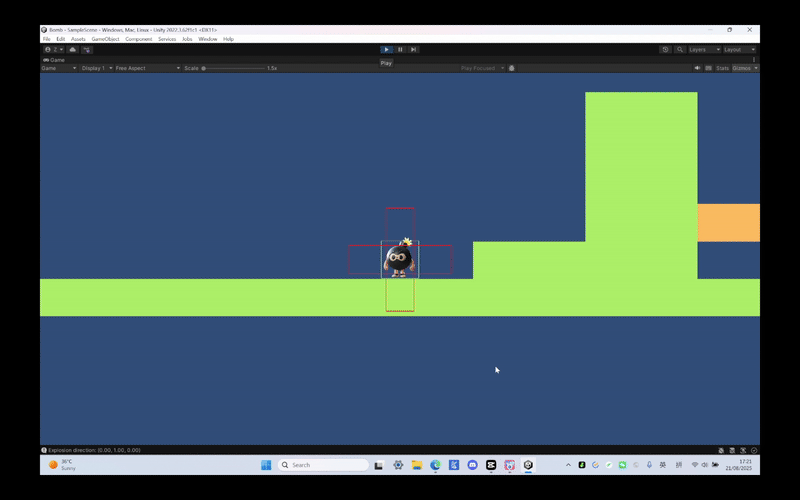Screen dimensions: 800x500
Task: Open Unity search with the magnifier icon
Action: point(680,49)
